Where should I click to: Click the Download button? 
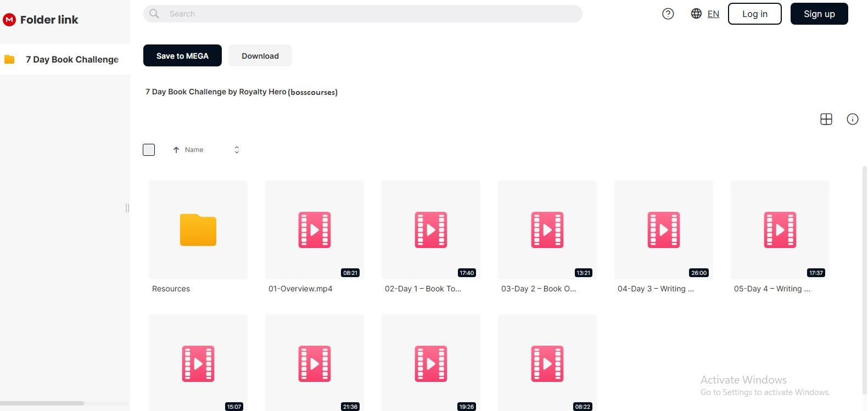pos(260,56)
